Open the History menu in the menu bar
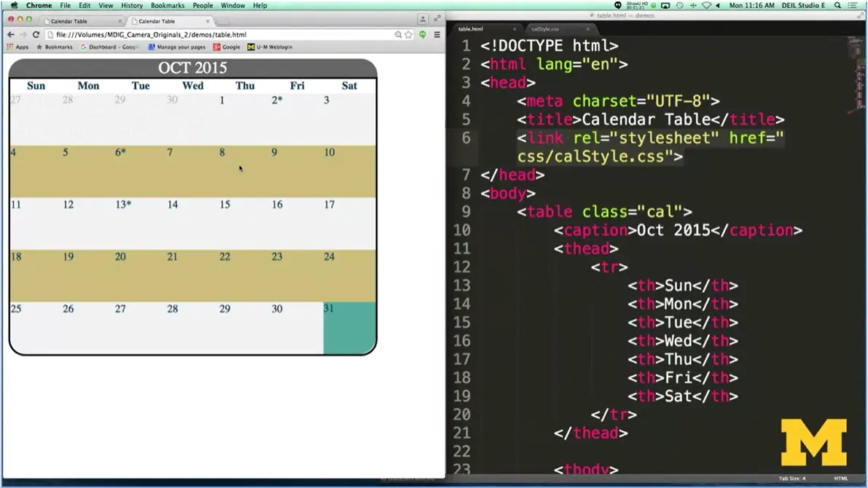Screen dimensions: 868x488 [x=131, y=5]
